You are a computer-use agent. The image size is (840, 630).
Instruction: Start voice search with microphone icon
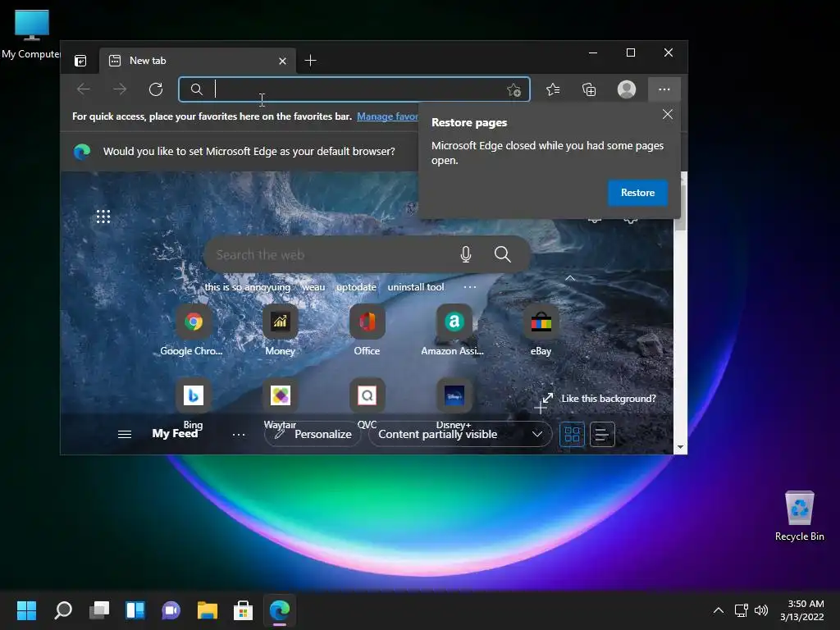[x=466, y=254]
